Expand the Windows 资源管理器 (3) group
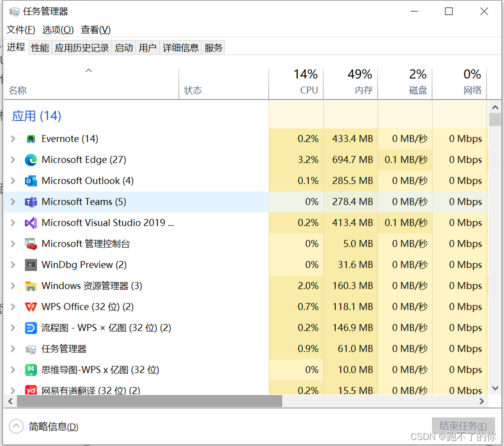 [13, 285]
